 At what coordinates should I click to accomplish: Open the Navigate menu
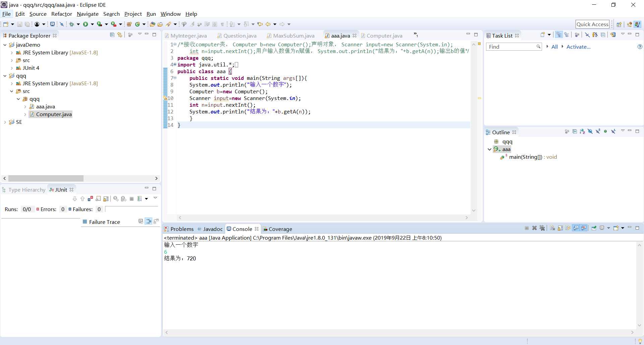88,14
